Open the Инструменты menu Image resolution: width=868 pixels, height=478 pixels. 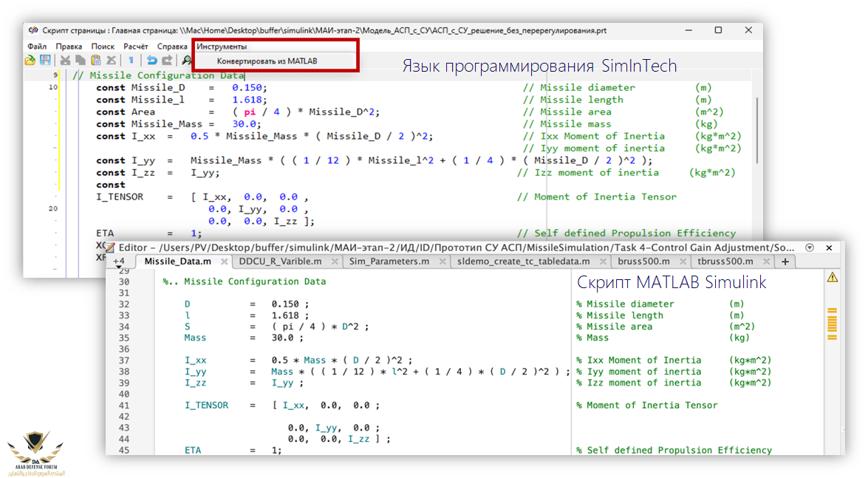click(x=222, y=47)
